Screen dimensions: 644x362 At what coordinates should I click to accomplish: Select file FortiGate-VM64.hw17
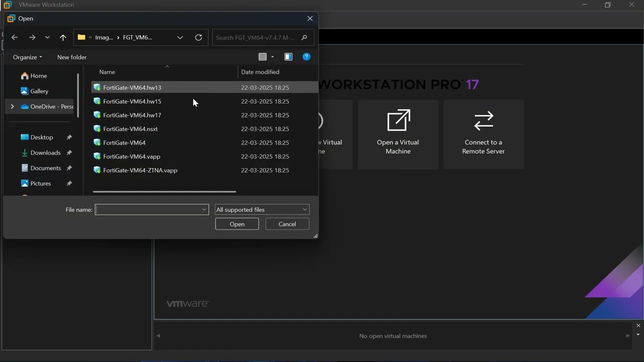tap(204, 115)
